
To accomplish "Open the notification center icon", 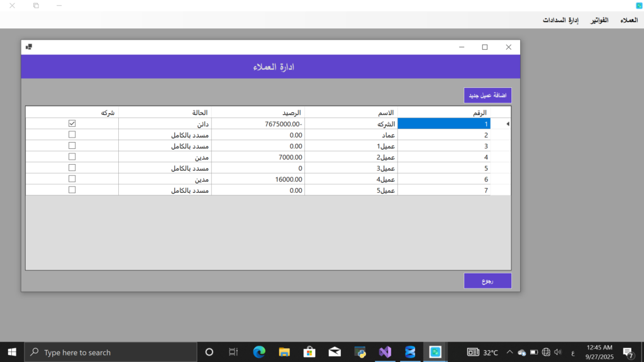I will pyautogui.click(x=628, y=352).
